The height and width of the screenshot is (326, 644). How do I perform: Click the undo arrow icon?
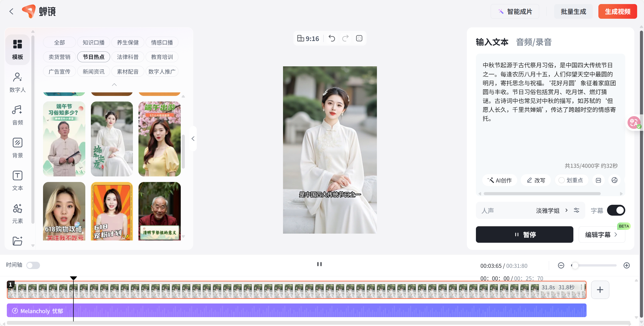coord(332,38)
